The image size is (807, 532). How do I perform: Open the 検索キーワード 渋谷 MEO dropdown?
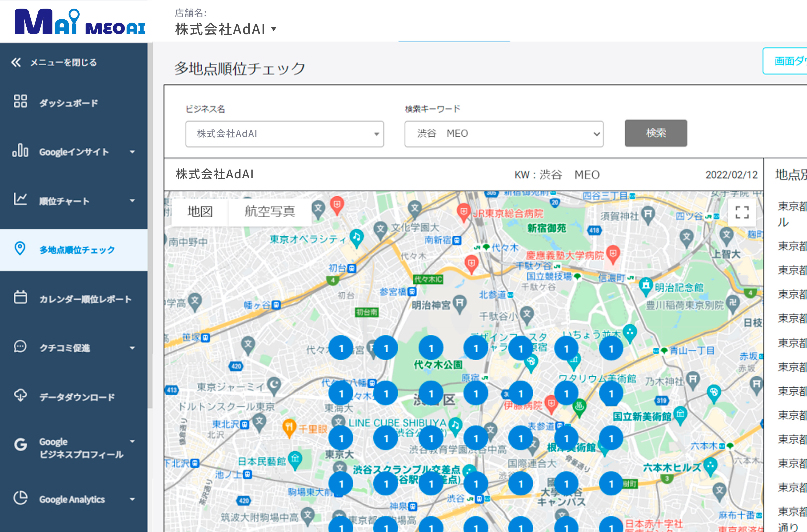pos(504,134)
